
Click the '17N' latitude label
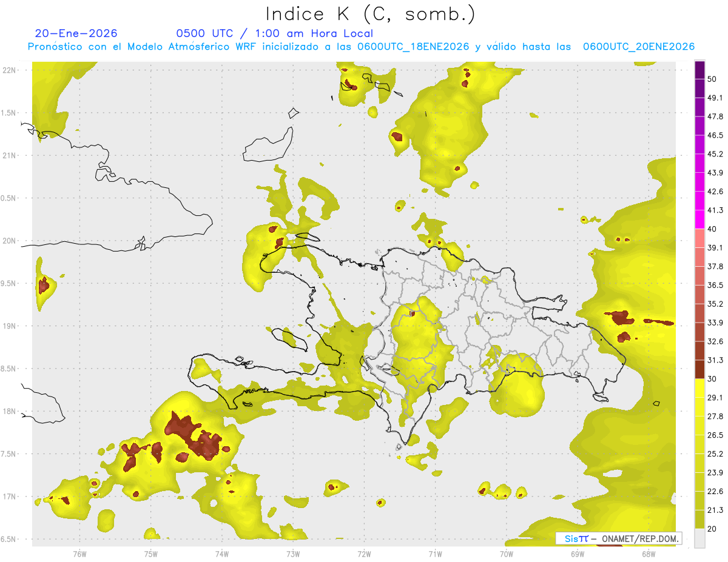click(x=9, y=497)
